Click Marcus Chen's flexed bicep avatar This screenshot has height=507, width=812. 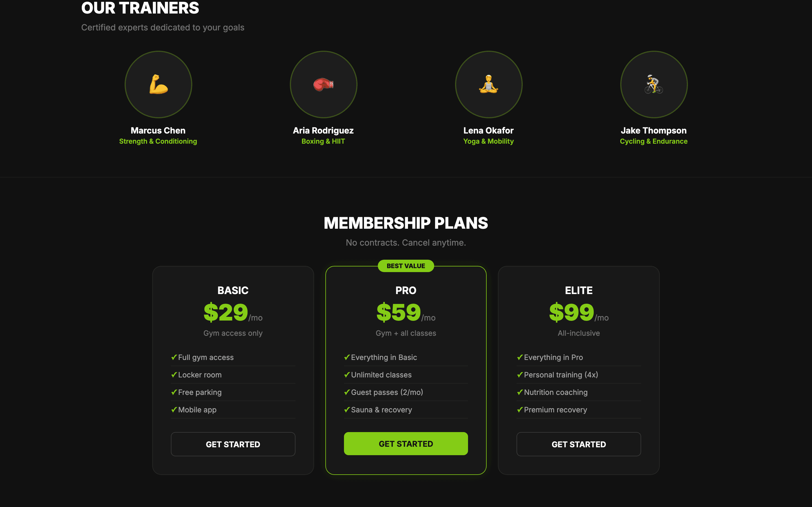pyautogui.click(x=158, y=84)
